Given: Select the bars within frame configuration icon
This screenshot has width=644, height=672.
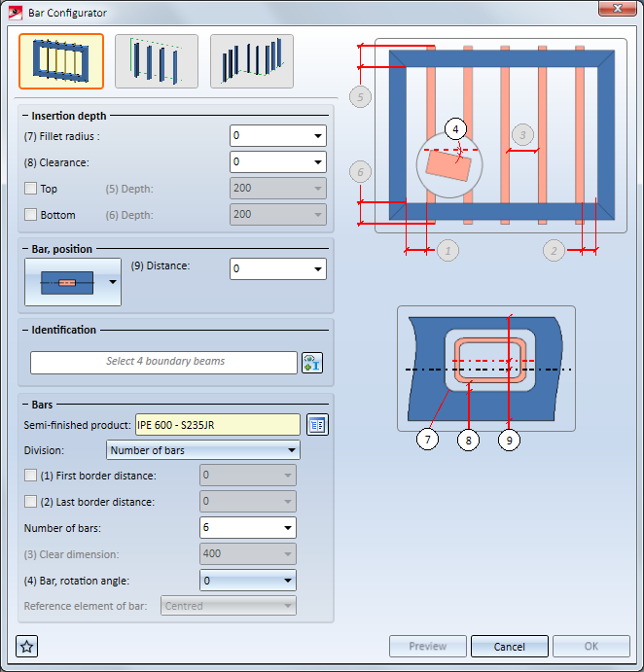Looking at the screenshot, I should (61, 61).
